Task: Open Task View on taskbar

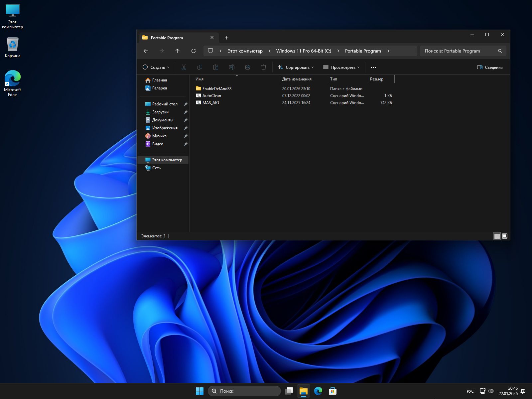Action: tap(289, 391)
